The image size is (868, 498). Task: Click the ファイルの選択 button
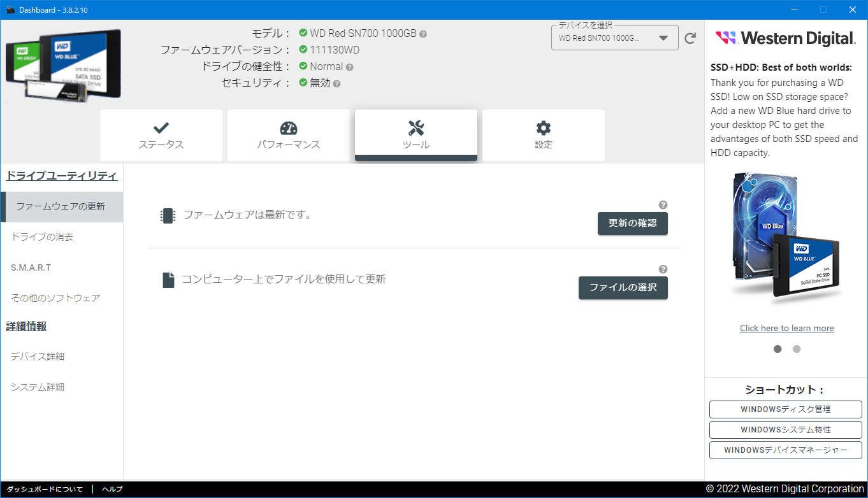coord(623,288)
